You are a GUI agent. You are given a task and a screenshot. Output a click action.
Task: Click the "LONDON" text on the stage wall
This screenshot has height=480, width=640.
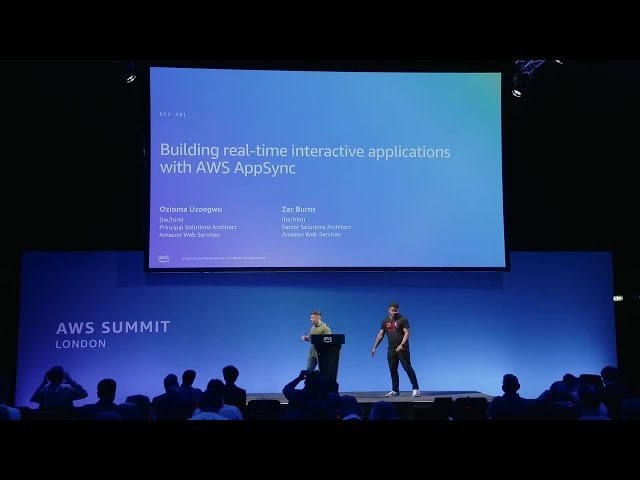pos(81,344)
